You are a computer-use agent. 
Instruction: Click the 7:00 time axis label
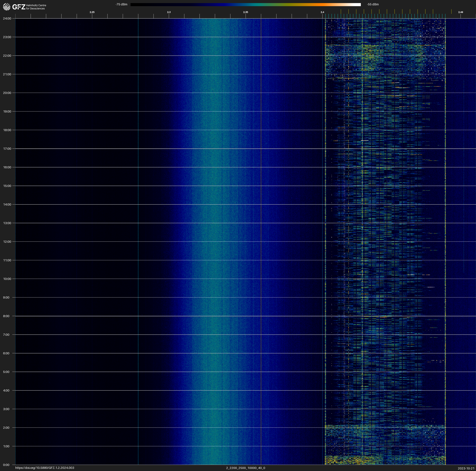point(6,335)
